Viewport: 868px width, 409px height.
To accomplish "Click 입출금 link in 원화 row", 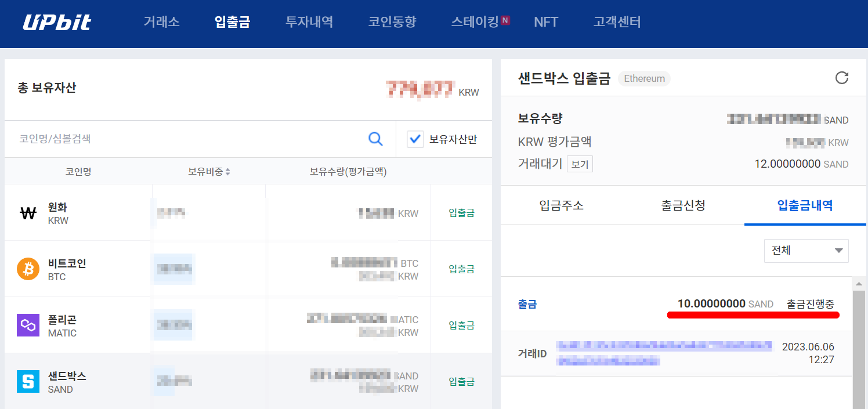I will click(x=461, y=213).
